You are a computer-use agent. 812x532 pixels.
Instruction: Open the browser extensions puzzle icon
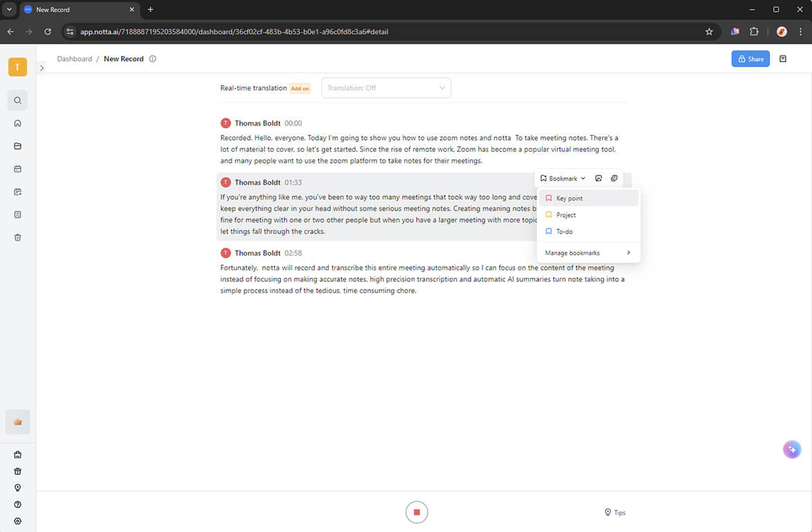754,32
